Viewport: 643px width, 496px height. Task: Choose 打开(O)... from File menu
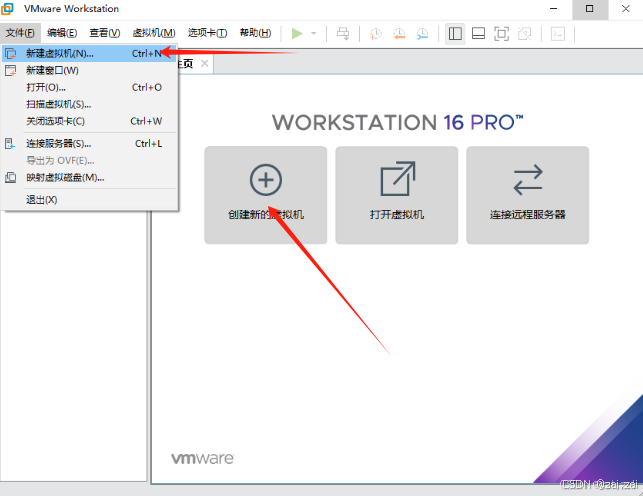89,87
